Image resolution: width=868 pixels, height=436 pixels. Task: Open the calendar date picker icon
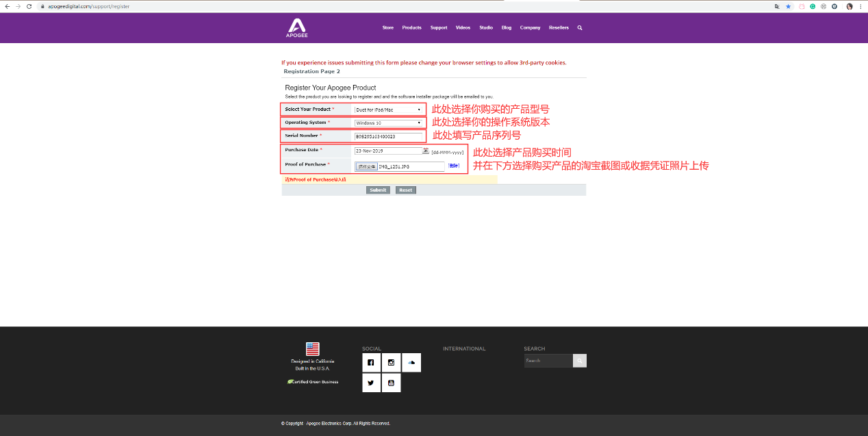pyautogui.click(x=426, y=151)
